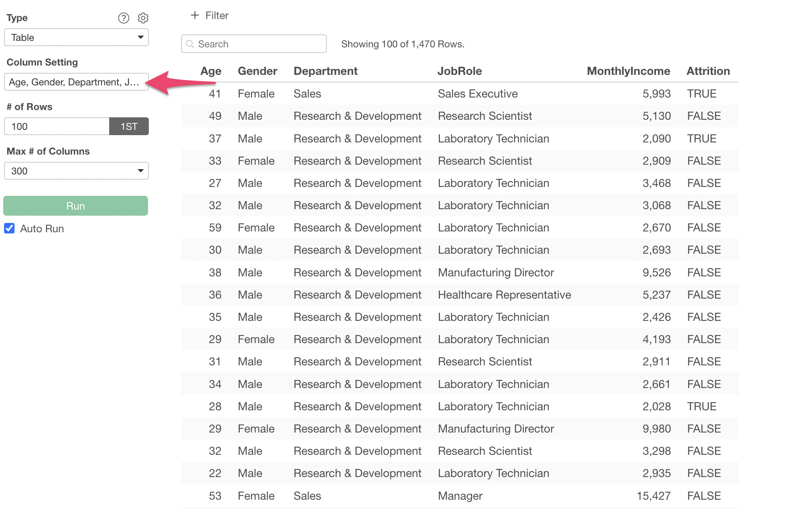
Task: Open the Type dropdown showing Table
Action: tap(76, 38)
